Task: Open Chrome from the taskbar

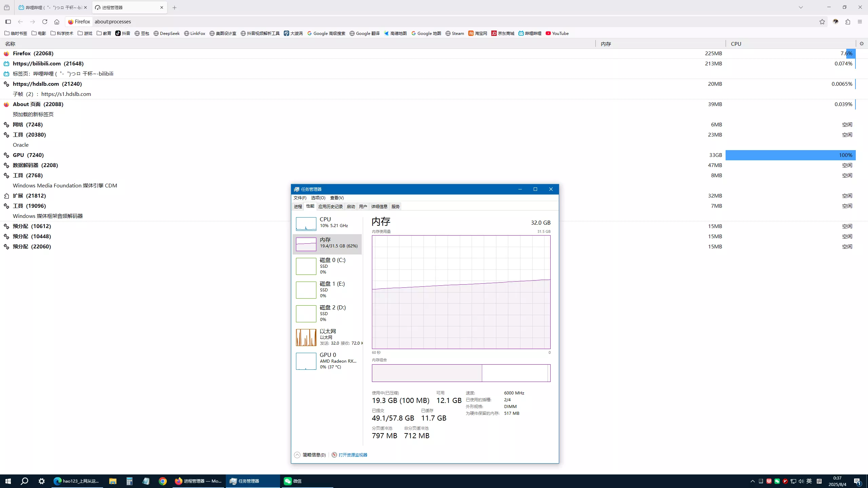Action: pyautogui.click(x=162, y=481)
